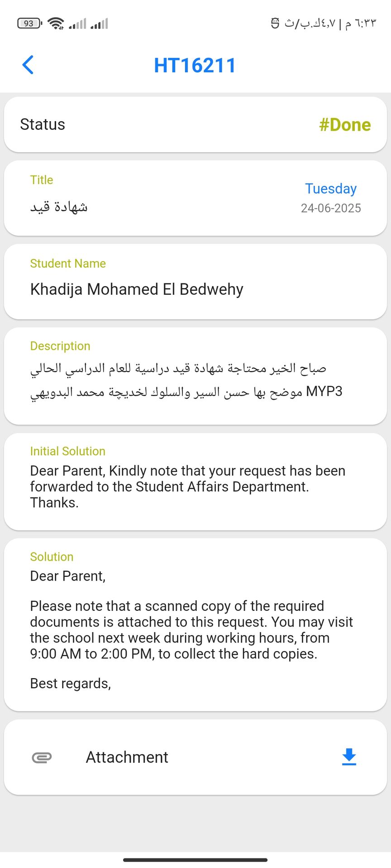Select student name Khadija Mohamed El Bedwehy

(137, 289)
